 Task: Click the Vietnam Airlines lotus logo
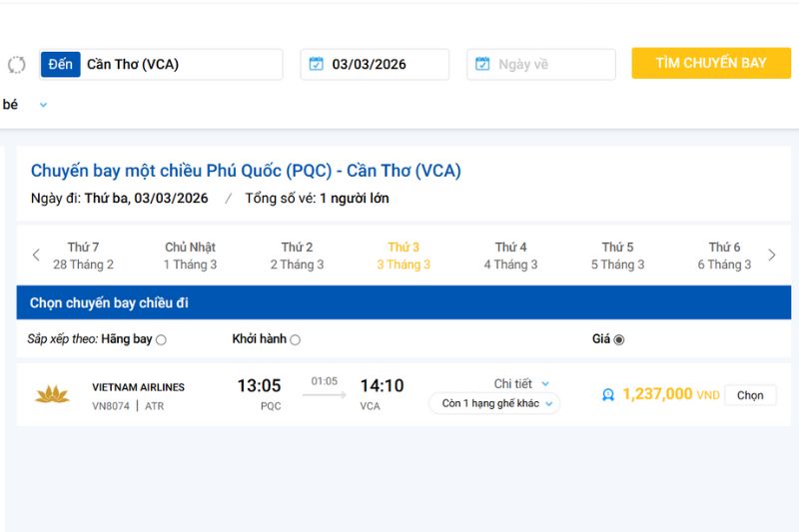[x=52, y=394]
